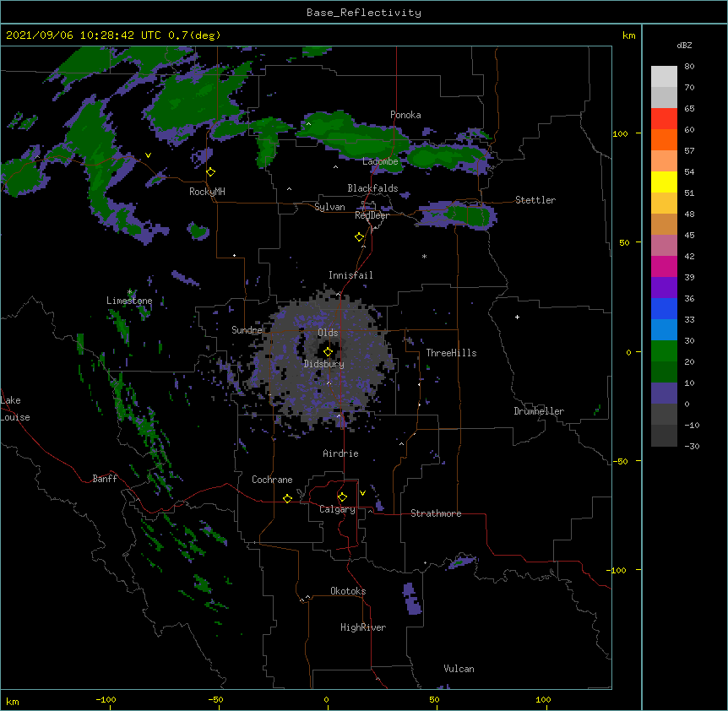Click the Olds town label
The image size is (728, 711).
[x=328, y=333]
